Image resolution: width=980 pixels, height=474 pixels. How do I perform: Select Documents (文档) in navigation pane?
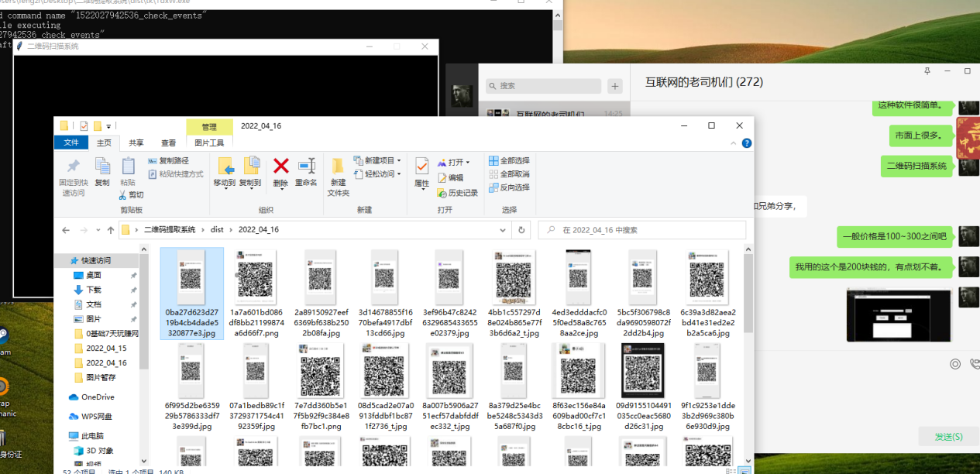(94, 304)
